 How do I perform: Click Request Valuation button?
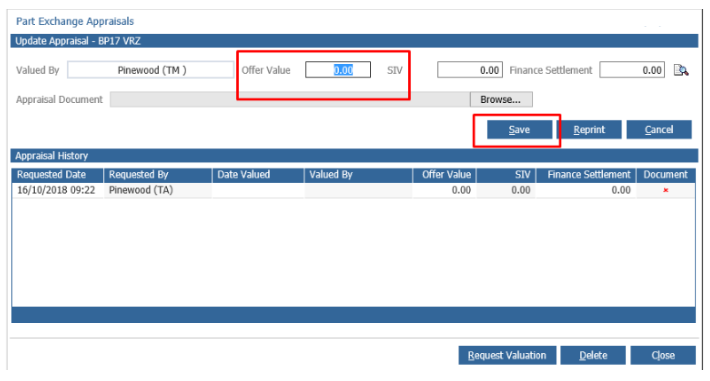click(507, 355)
